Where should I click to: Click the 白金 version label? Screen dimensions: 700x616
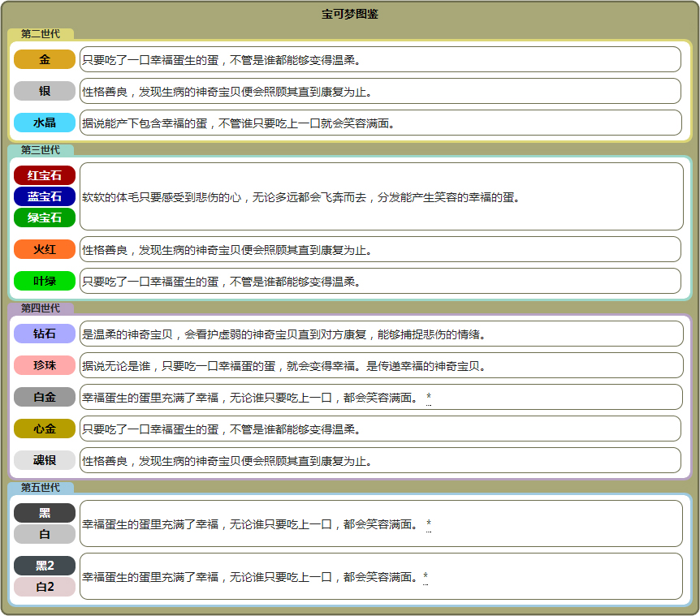pyautogui.click(x=45, y=397)
